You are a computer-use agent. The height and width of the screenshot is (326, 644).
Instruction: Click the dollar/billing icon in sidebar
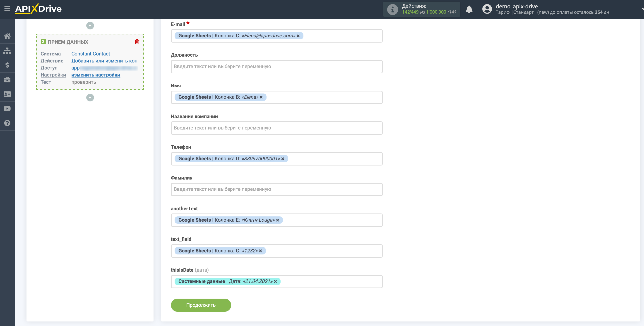pos(7,65)
